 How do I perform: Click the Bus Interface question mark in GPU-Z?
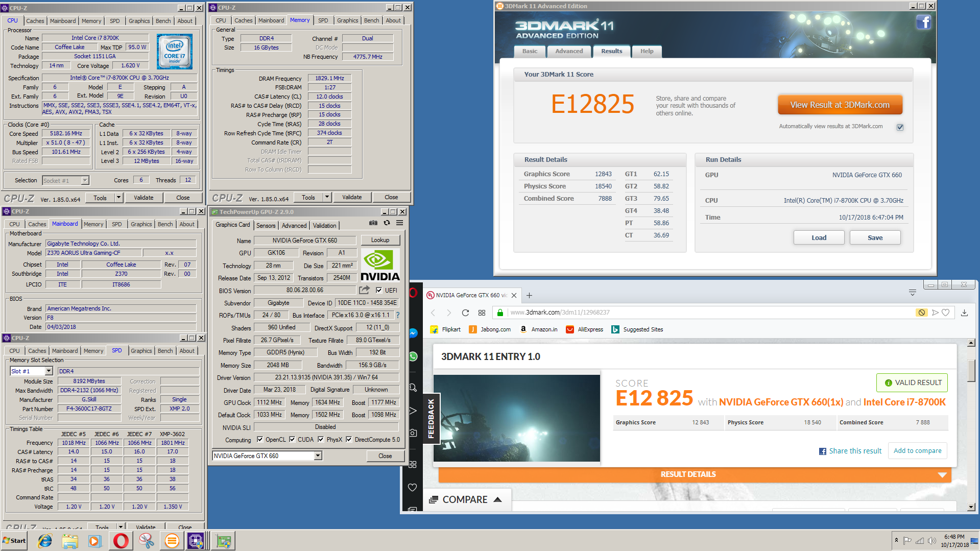[x=398, y=315]
